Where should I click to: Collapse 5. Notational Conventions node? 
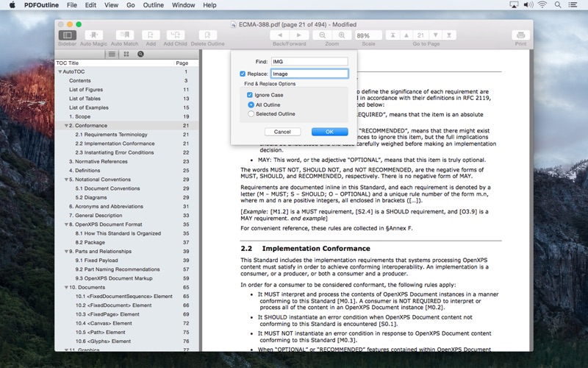pyautogui.click(x=66, y=180)
